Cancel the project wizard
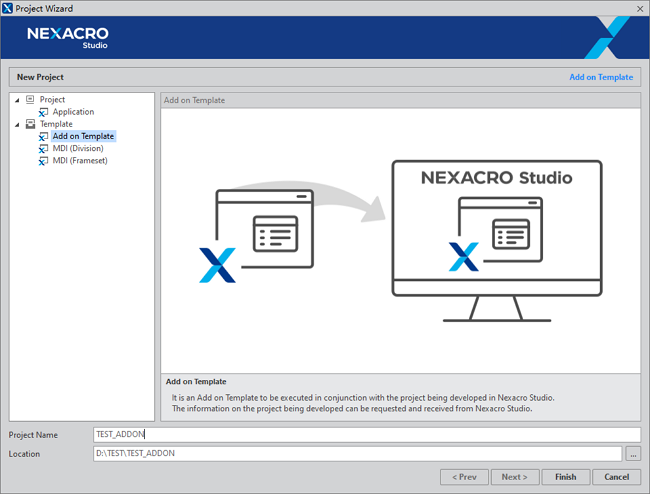 tap(616, 477)
